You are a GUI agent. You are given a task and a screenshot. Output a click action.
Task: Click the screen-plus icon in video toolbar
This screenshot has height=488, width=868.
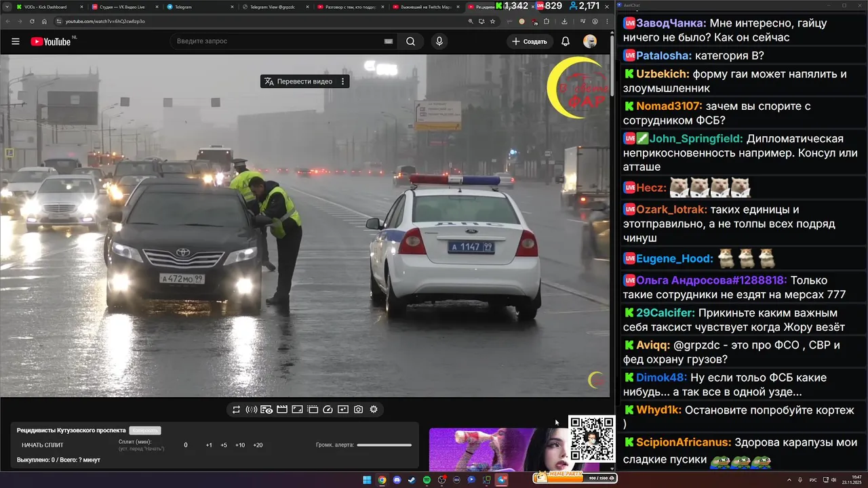[343, 409]
